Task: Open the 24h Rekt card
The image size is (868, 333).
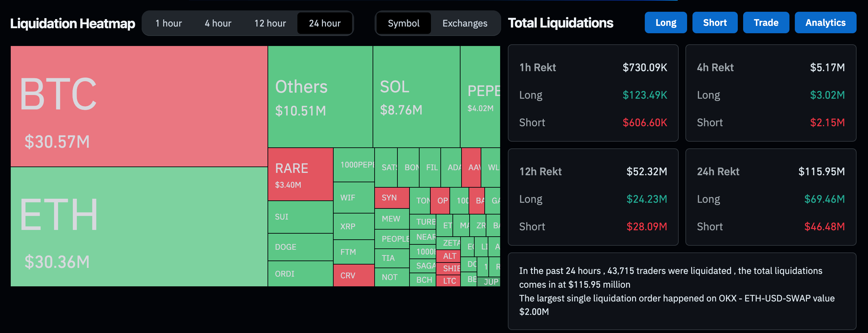Action: coord(771,197)
